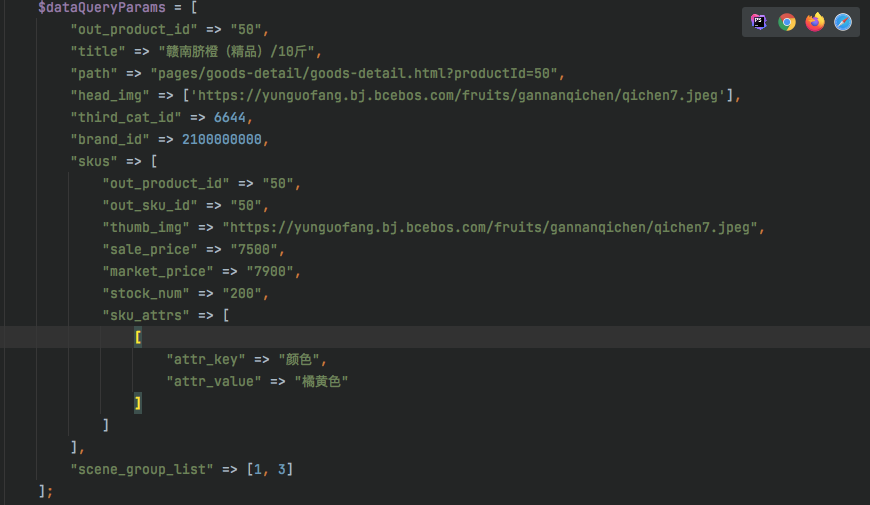Click the "stock_num" key
This screenshot has width=870, height=505.
tap(146, 294)
